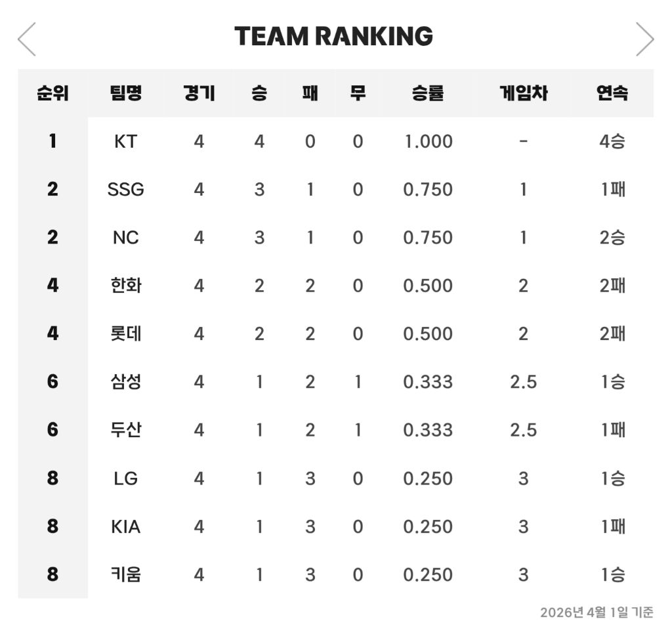This screenshot has height=636, width=672.
Task: Select the KT team name
Action: pos(125,141)
